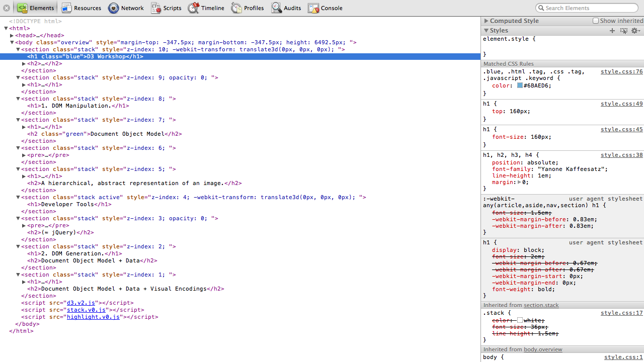Enable the Show inherited checkbox
The width and height of the screenshot is (644, 362).
point(596,21)
